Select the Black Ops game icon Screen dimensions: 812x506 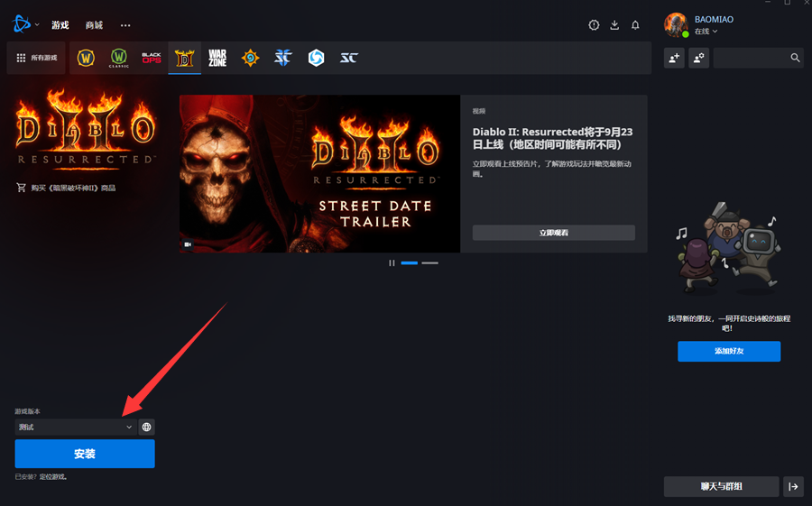(152, 58)
